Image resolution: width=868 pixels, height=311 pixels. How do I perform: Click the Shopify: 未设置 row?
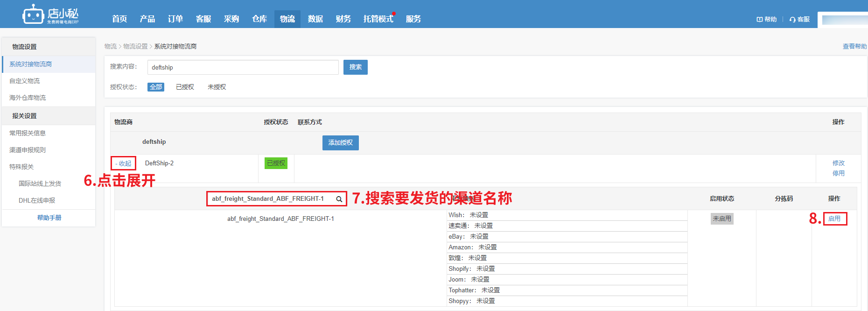click(x=567, y=269)
